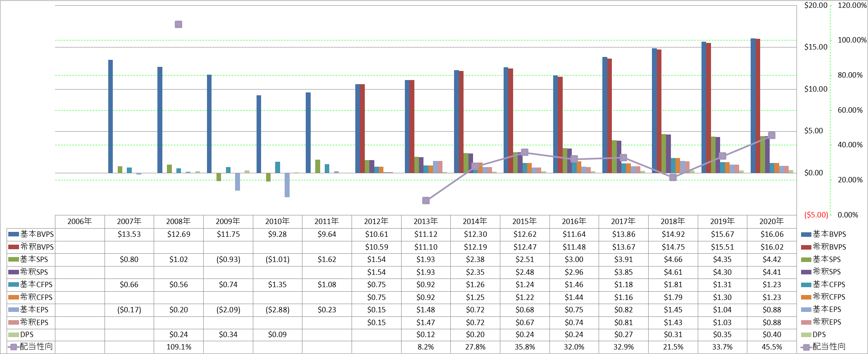Click the 配当性向 line marker in right legend
Viewport: 868px width, 354px height.
[806, 347]
